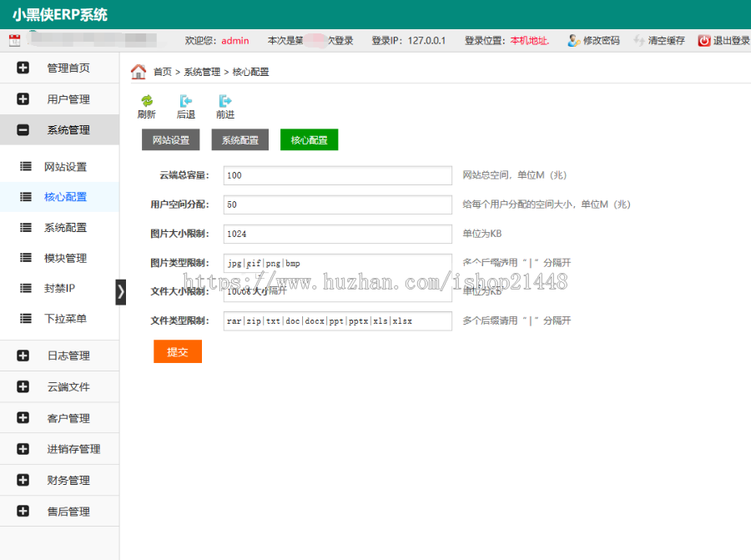Click the 本机地址 login location text

[x=529, y=41]
